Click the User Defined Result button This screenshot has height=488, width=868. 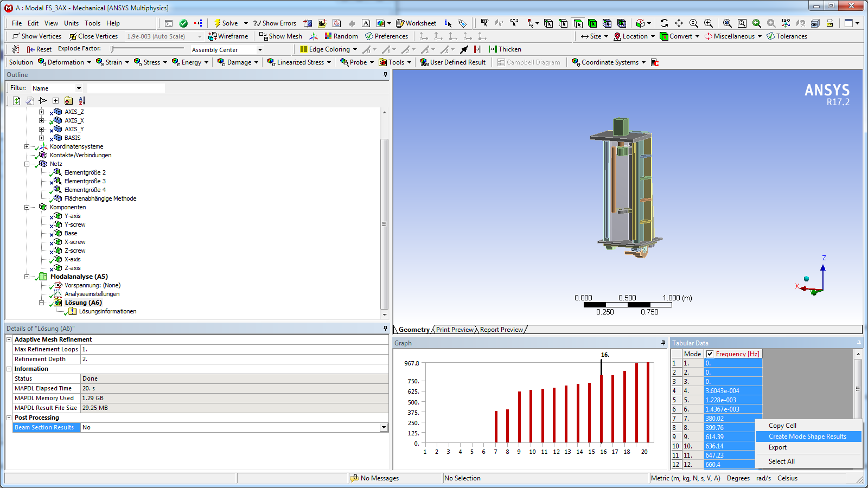pos(453,62)
